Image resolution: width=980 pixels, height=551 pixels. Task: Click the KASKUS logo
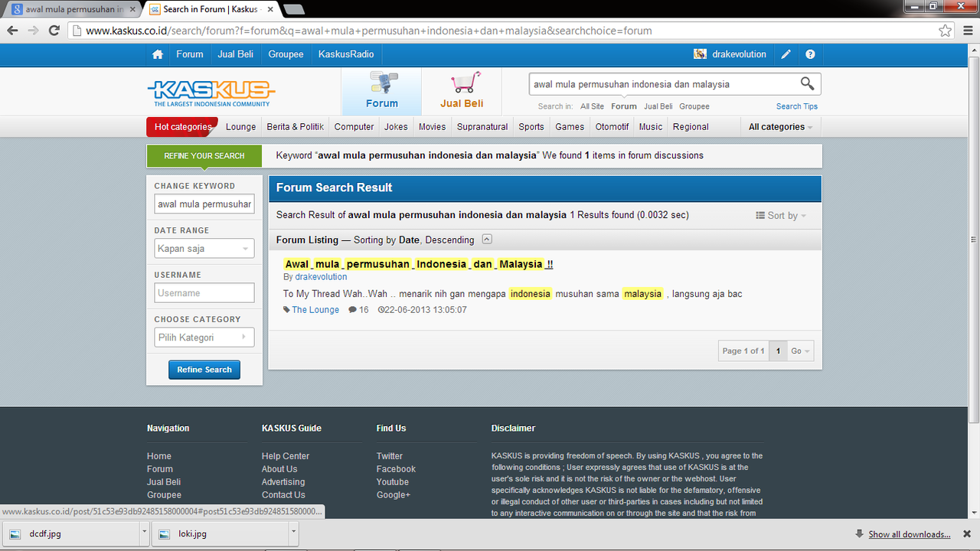211,93
